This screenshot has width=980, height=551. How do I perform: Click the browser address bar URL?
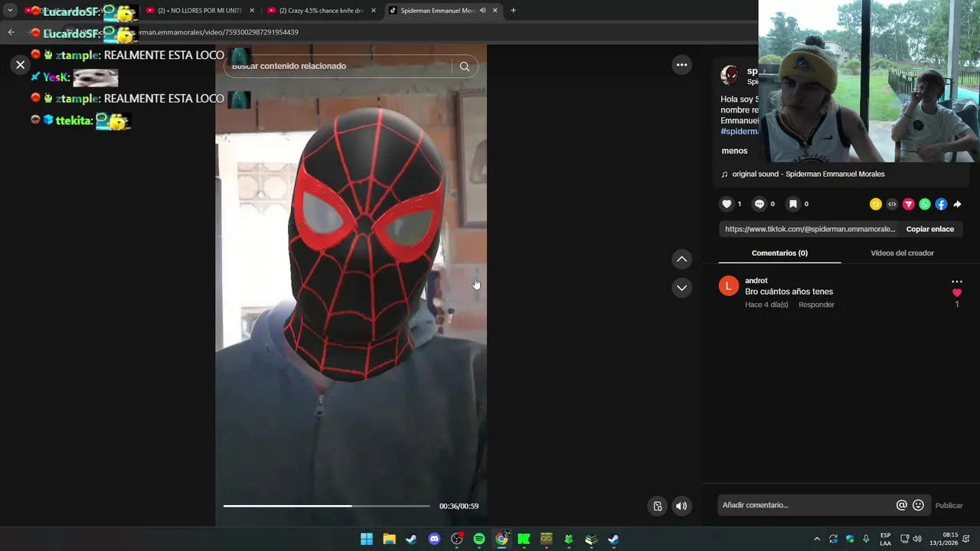coord(218,32)
